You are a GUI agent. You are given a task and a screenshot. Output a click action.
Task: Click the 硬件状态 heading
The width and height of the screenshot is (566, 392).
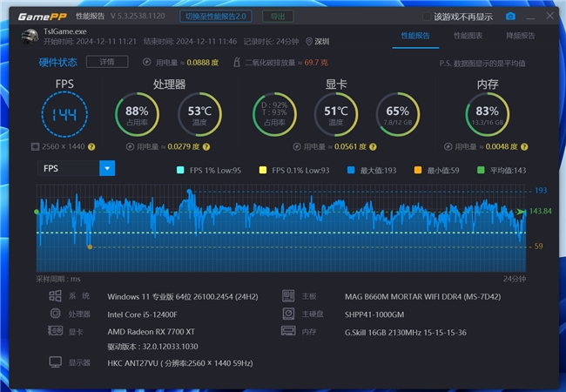click(x=57, y=63)
